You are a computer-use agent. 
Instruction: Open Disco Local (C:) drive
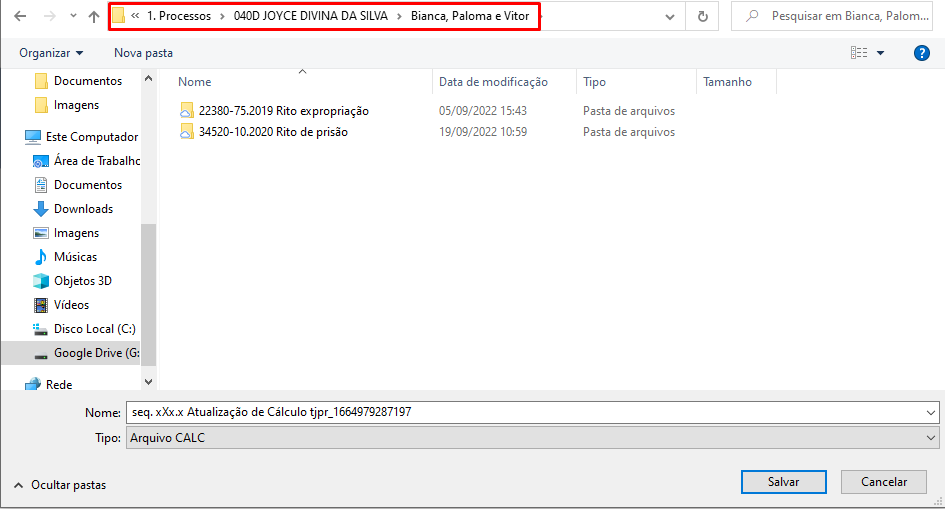94,329
